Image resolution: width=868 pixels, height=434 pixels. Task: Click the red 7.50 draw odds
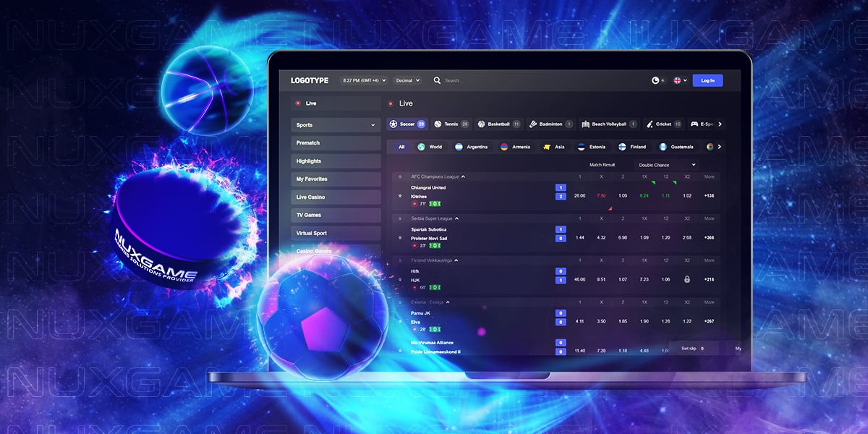(601, 196)
